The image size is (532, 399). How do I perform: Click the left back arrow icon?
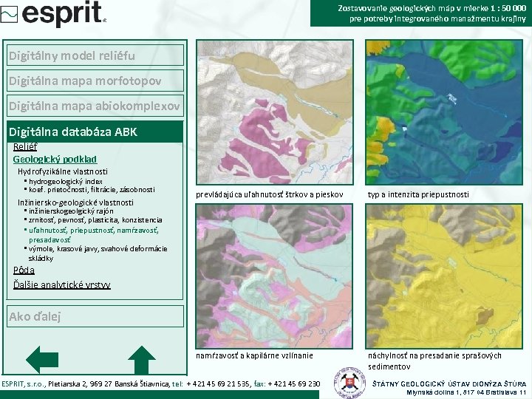coord(42,360)
